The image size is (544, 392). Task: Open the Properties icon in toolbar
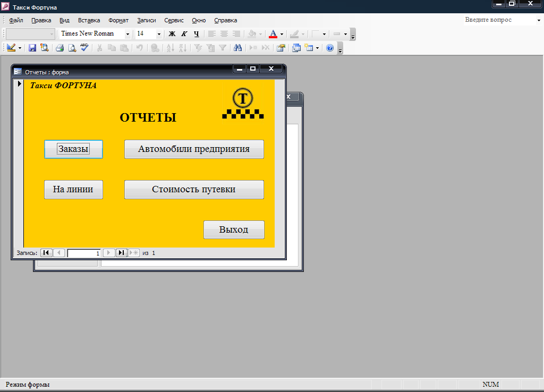coord(280,48)
